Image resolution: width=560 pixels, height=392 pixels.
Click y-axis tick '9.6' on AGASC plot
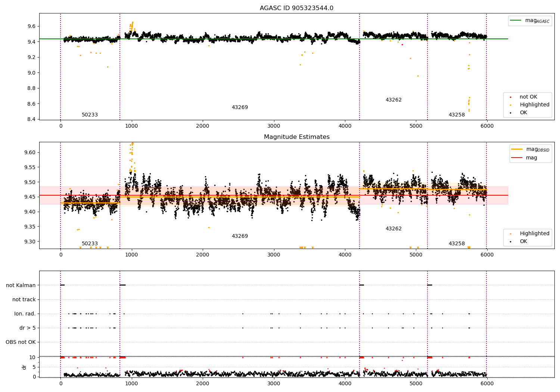pyautogui.click(x=31, y=26)
